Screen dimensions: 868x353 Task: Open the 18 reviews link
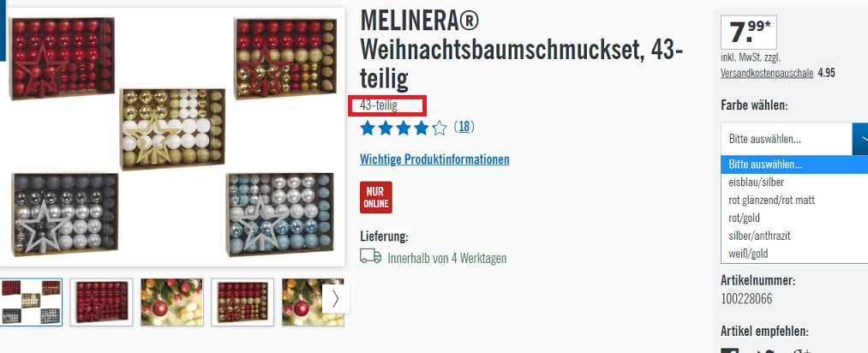(464, 128)
